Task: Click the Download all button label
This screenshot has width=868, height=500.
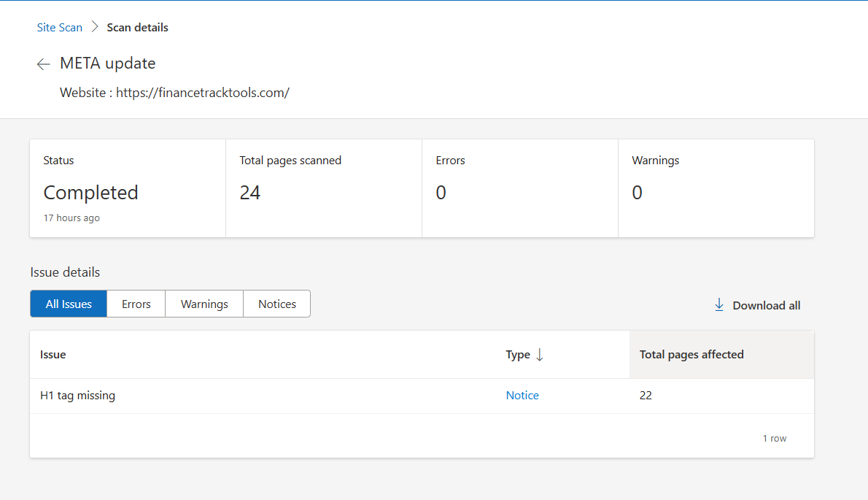Action: point(766,306)
